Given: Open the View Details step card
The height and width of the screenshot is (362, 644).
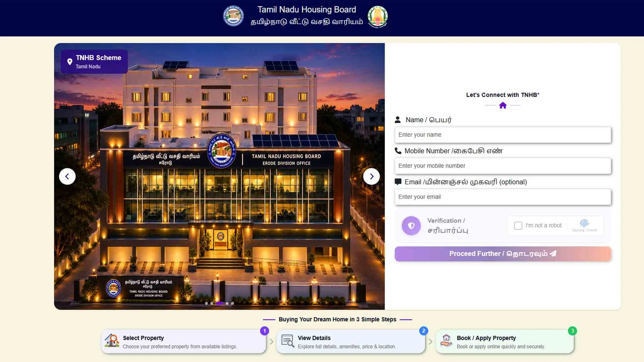Looking at the screenshot, I should [351, 342].
